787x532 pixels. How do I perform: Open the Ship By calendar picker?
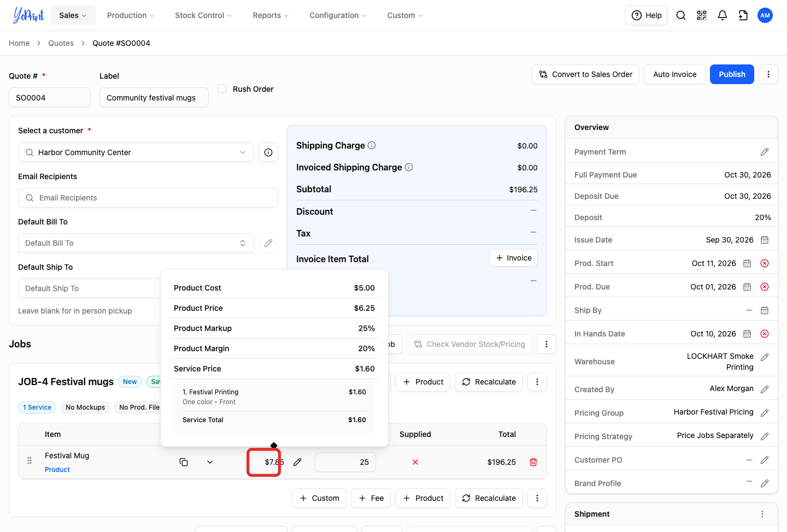tap(765, 310)
